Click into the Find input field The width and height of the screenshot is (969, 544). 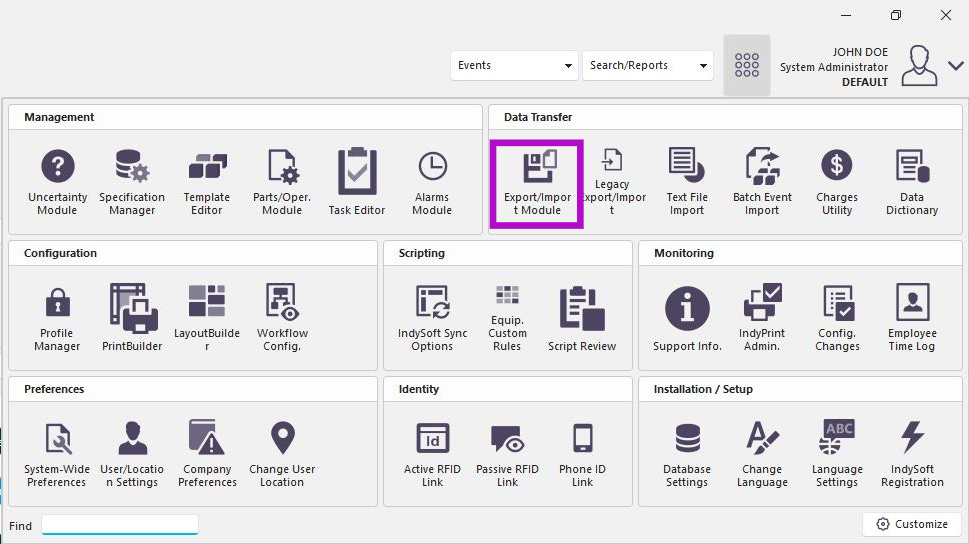click(120, 525)
